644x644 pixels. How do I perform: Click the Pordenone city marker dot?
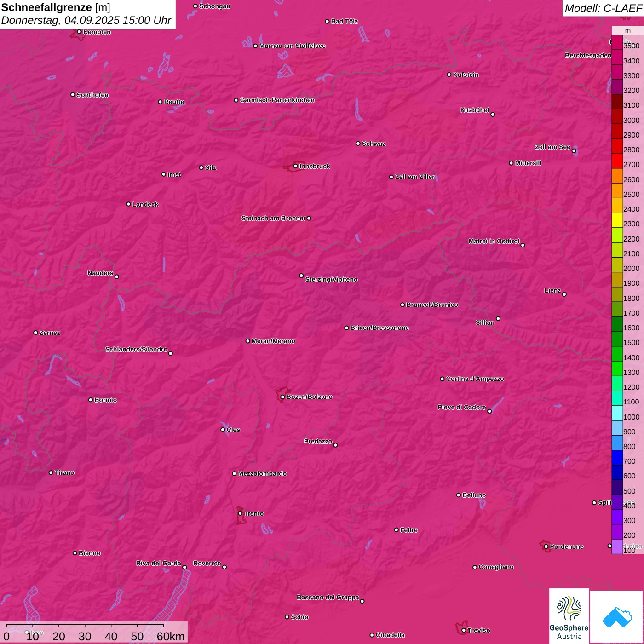pos(546,547)
